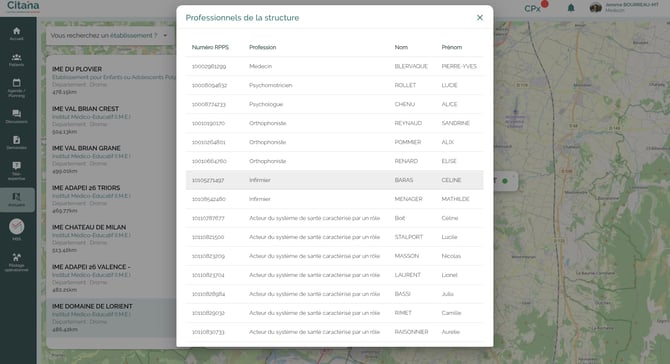Sort by the Profession column header
670x364 pixels.
pos(262,47)
